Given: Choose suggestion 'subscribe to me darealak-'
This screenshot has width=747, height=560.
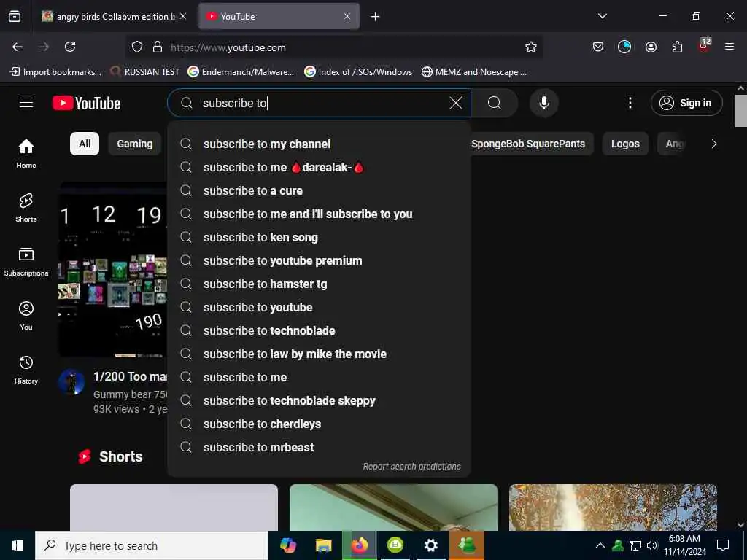Looking at the screenshot, I should [x=319, y=167].
